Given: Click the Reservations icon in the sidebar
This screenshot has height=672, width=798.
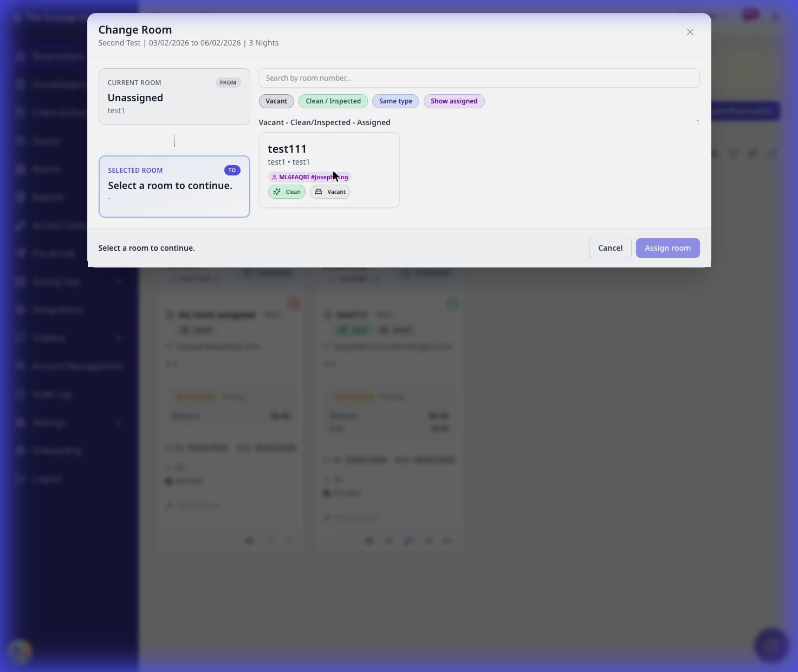Looking at the screenshot, I should pyautogui.click(x=20, y=56).
